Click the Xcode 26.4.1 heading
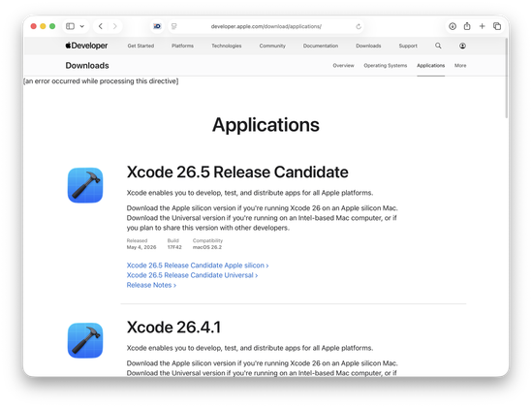The image size is (532, 407). 173,328
